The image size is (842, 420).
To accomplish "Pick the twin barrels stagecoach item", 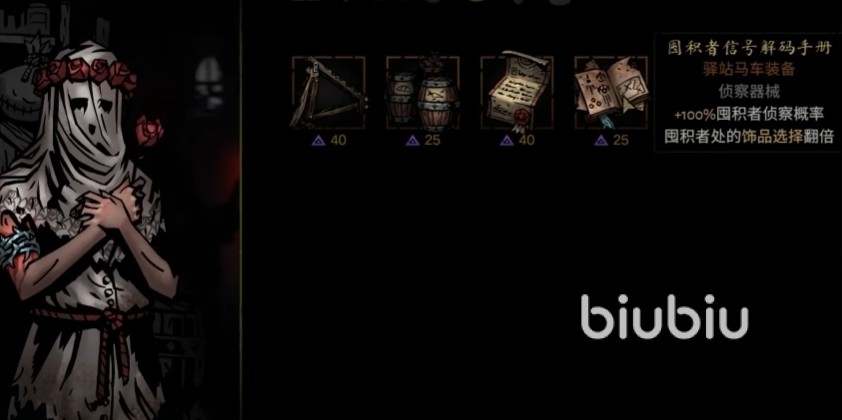I will coord(423,93).
